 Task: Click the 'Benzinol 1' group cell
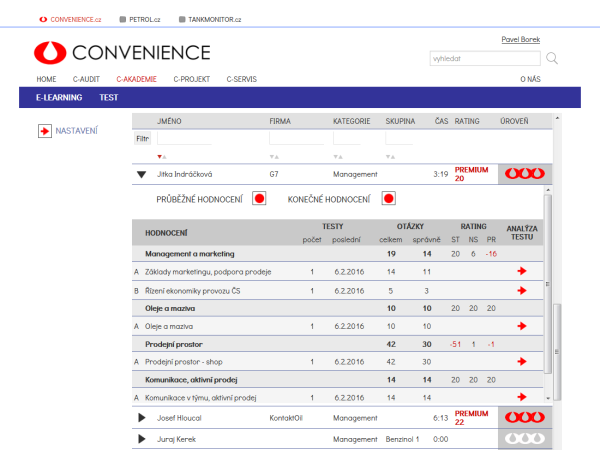[402, 439]
